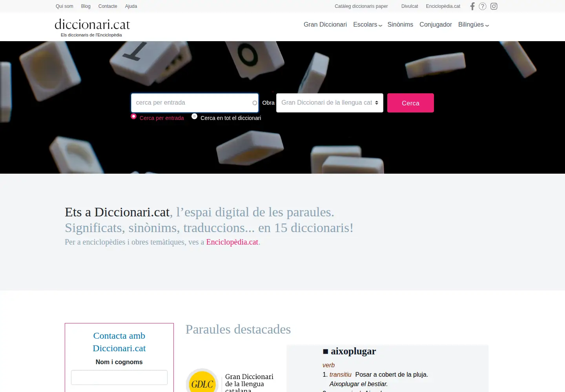This screenshot has width=565, height=392.
Task: Click 'Aixoplugar el bestiar.' example sentence
Action: (359, 384)
